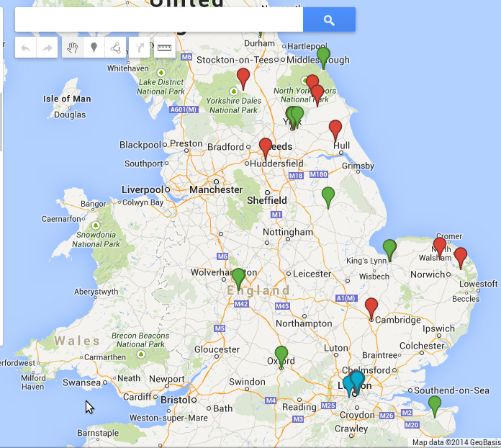The height and width of the screenshot is (448, 501).
Task: Click the Liverpool city label
Action: 143,189
